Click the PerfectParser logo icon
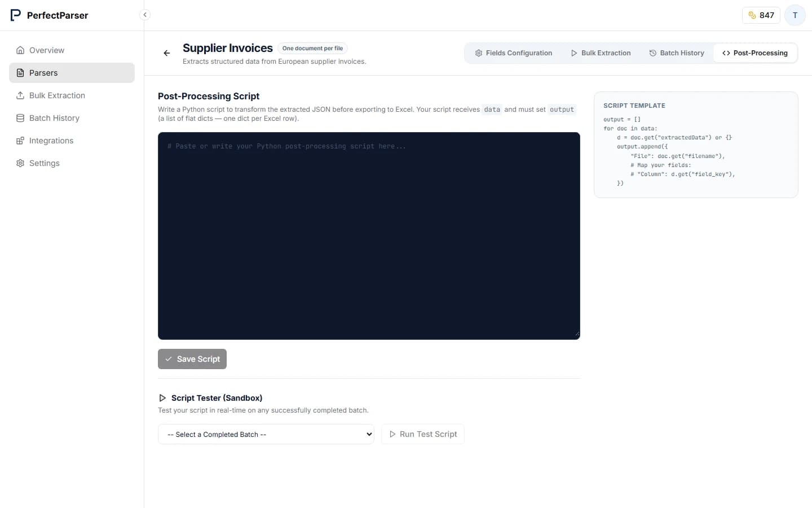The height and width of the screenshot is (508, 812). tap(16, 15)
